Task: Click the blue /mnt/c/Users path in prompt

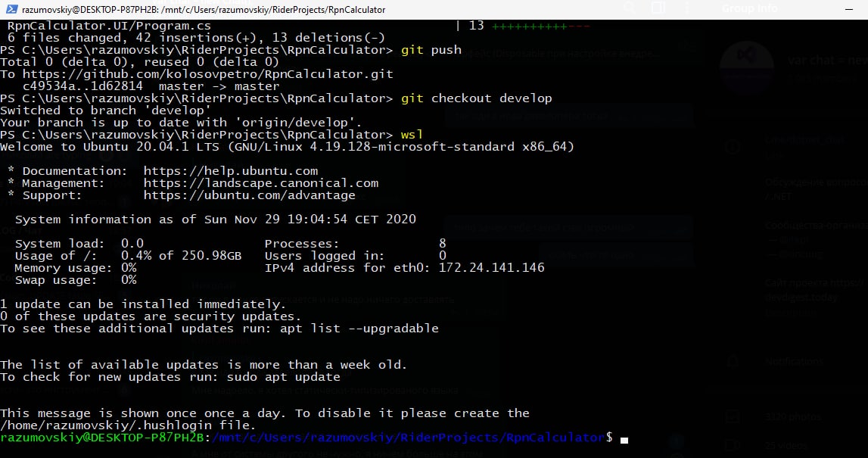Action: click(x=408, y=438)
